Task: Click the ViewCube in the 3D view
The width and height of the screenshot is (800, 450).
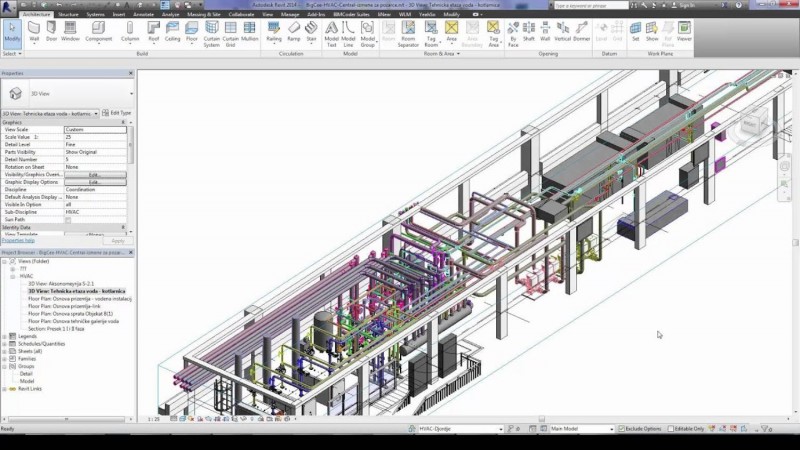Action: (753, 124)
